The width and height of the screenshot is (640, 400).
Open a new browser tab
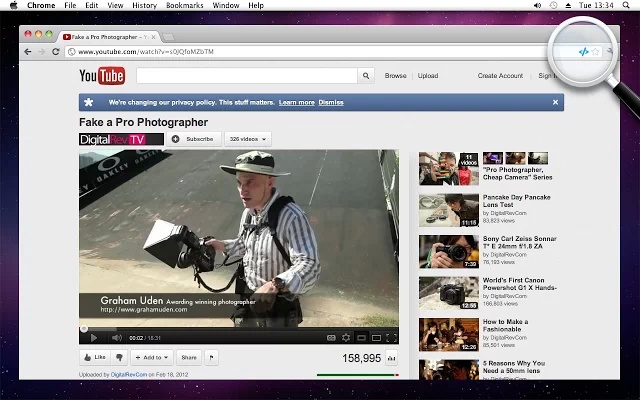(x=168, y=38)
